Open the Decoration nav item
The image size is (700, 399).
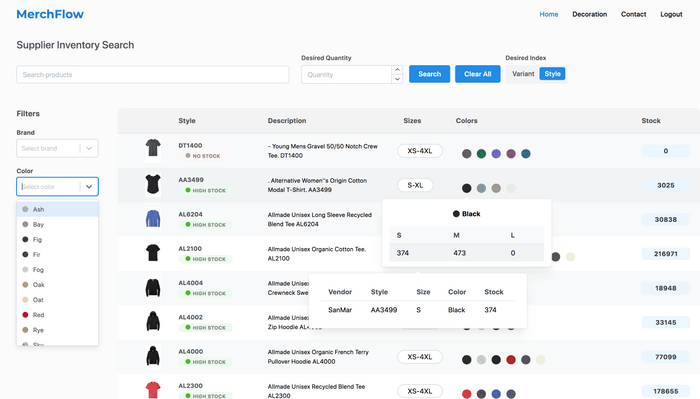click(x=589, y=14)
